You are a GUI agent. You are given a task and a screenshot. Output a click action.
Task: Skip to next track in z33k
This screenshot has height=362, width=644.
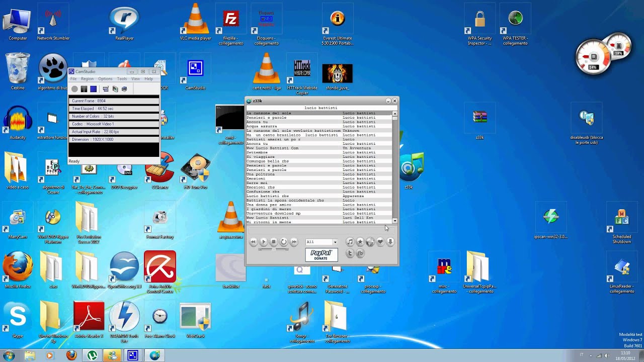click(x=294, y=242)
